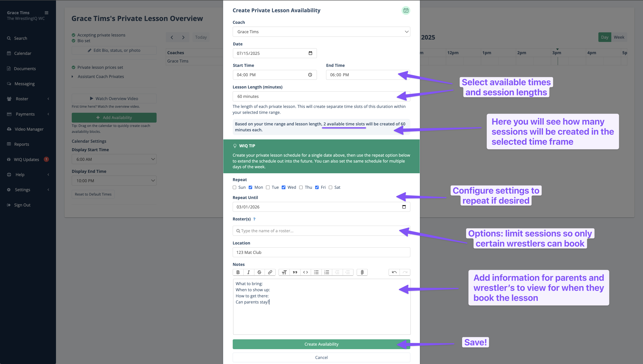The height and width of the screenshot is (364, 643).
Task: Open the Date field calendar picker icon
Action: point(310,53)
